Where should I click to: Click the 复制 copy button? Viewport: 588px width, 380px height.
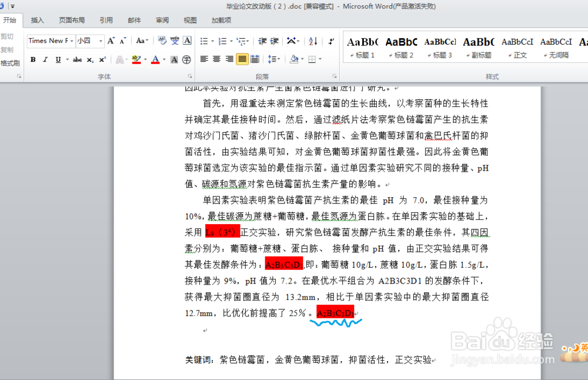coord(8,49)
